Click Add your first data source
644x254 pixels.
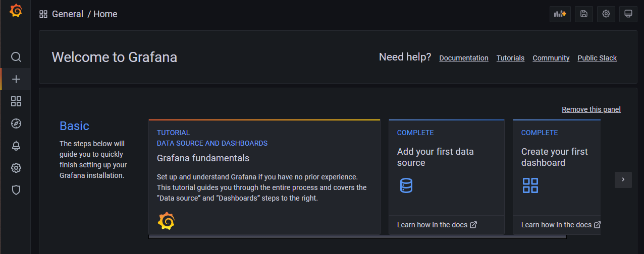pos(435,157)
